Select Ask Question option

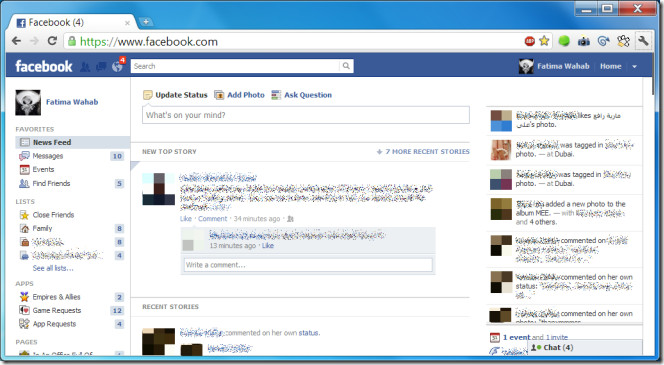[x=302, y=95]
